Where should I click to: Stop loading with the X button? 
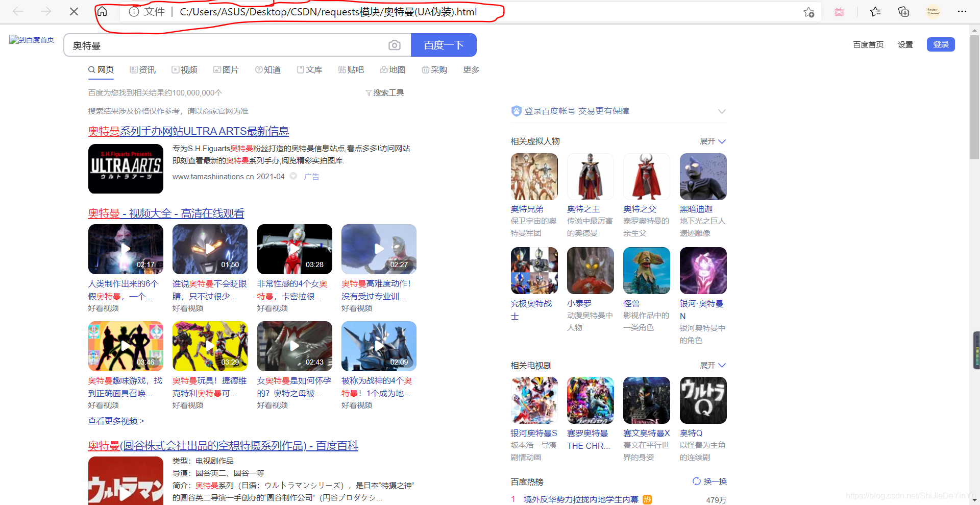pyautogui.click(x=74, y=11)
